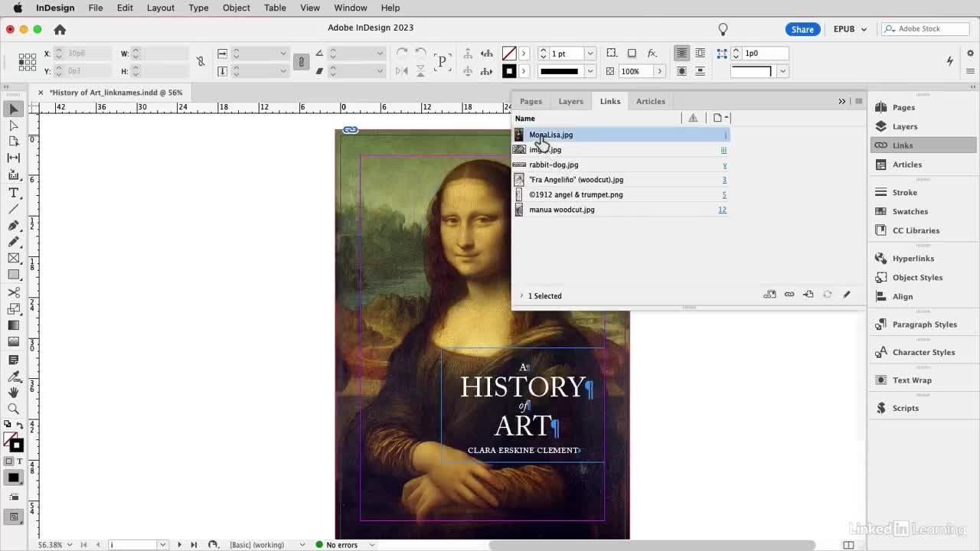Open the Object menu
The image size is (980, 551).
[236, 8]
